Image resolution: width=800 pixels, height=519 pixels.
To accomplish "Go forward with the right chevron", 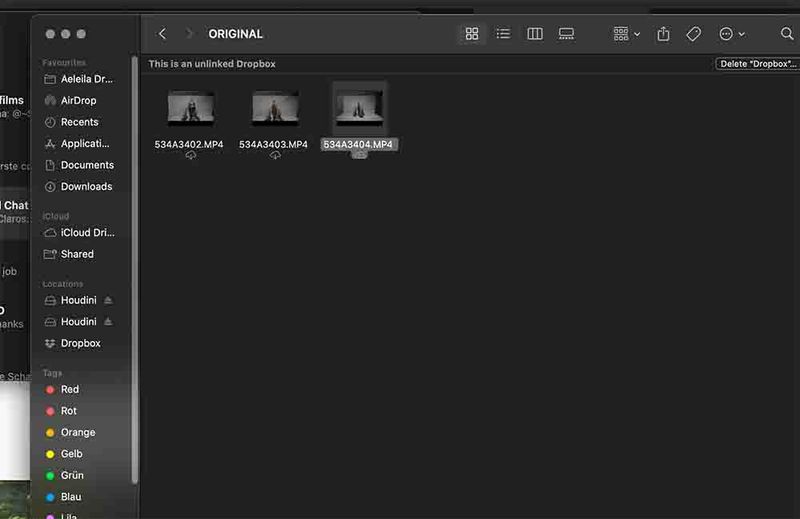I will [x=189, y=34].
